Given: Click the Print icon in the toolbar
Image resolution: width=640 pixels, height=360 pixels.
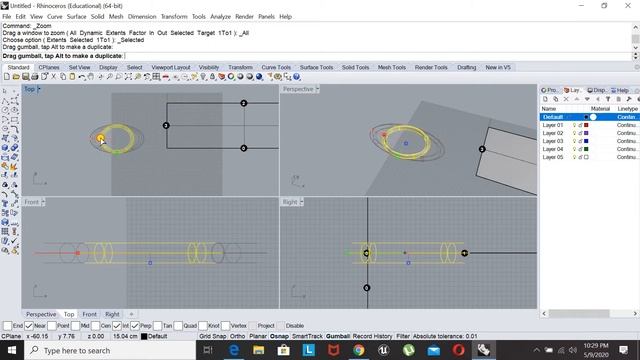Looking at the screenshot, I should pyautogui.click(x=35, y=76).
